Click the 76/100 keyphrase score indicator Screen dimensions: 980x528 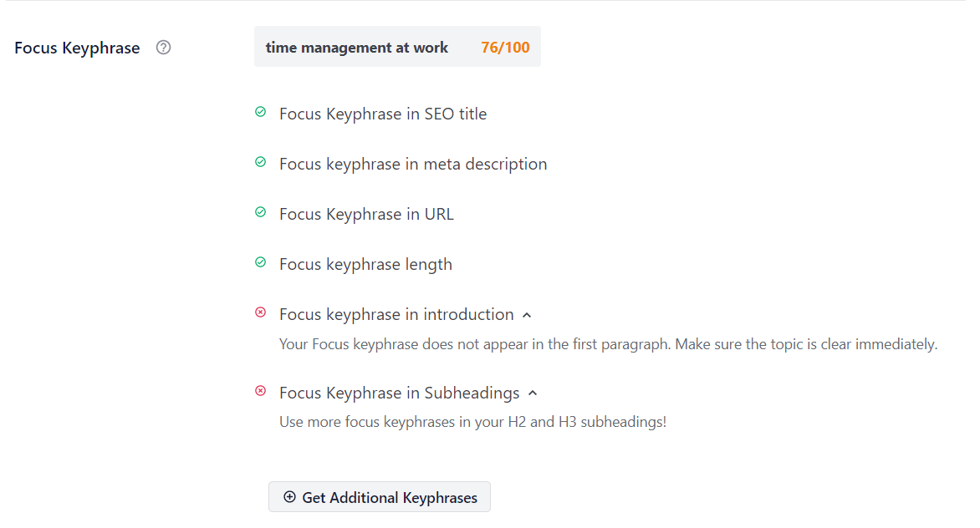pyautogui.click(x=505, y=47)
